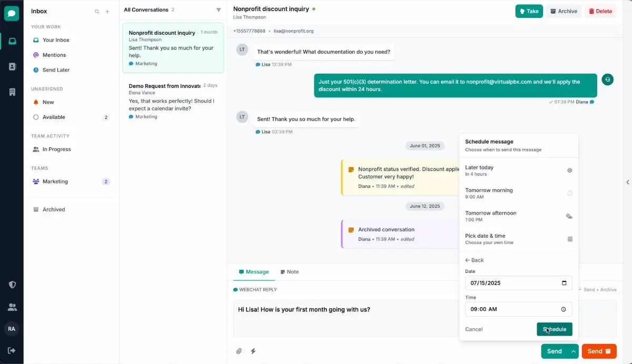632x364 pixels.
Task: Click the lightning bolt quick replies icon
Action: click(x=253, y=351)
